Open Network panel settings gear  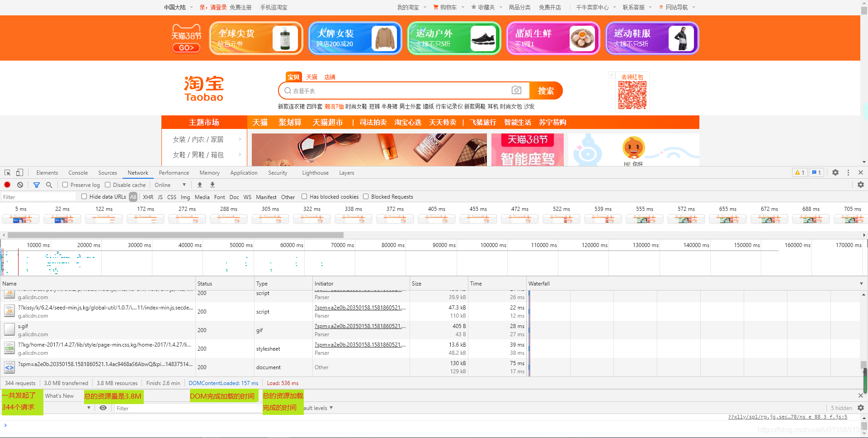(x=861, y=185)
